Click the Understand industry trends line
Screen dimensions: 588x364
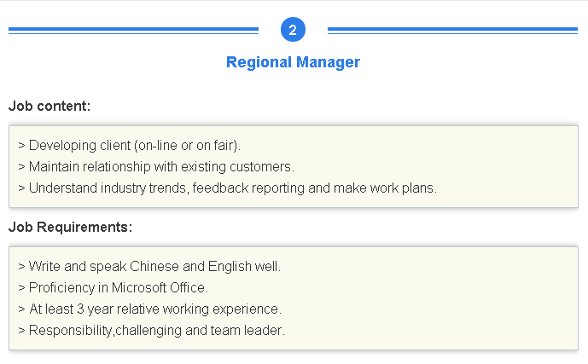pos(227,188)
